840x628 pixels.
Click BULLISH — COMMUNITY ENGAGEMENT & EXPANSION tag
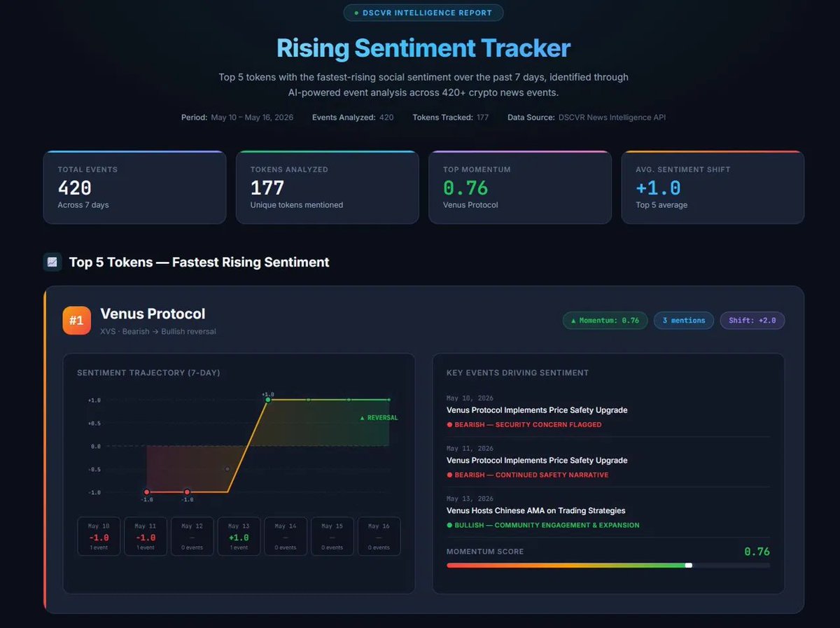[x=543, y=525]
